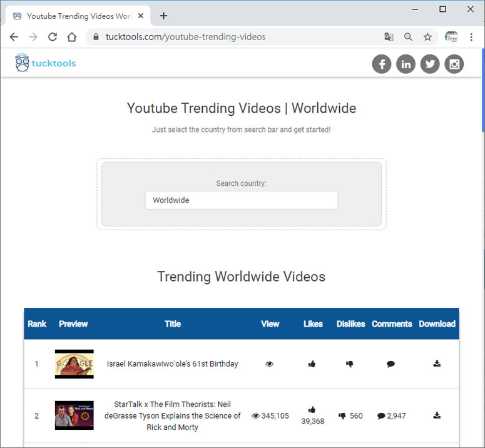Click the View column header
The image size is (485, 448).
pos(270,323)
